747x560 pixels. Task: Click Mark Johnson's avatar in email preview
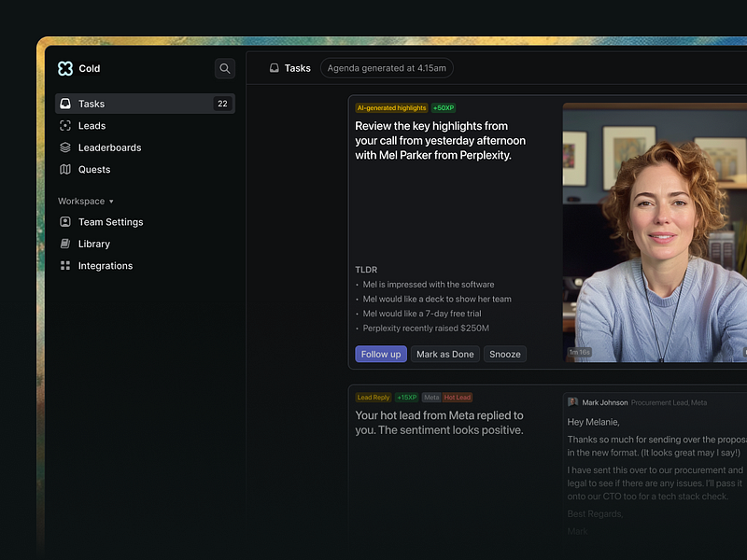(573, 402)
